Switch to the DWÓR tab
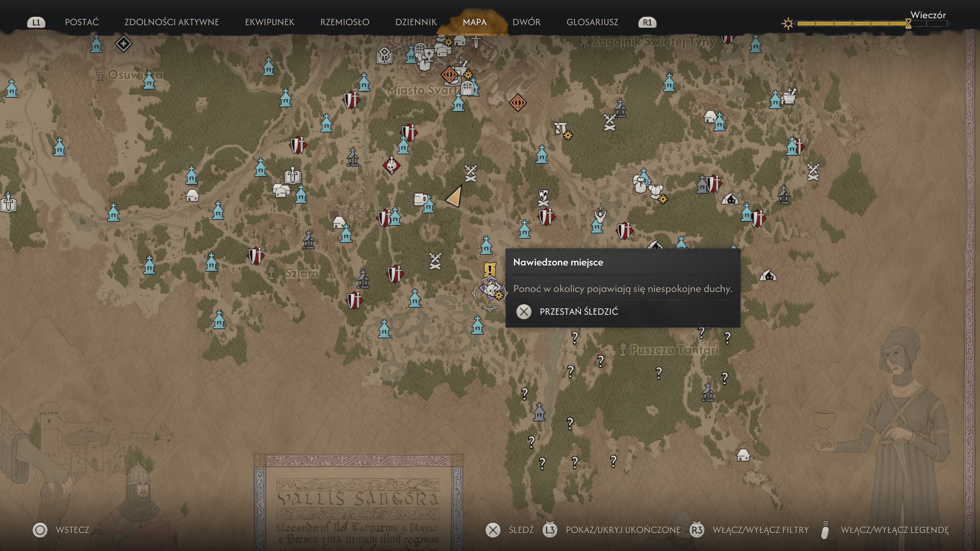 [x=526, y=22]
